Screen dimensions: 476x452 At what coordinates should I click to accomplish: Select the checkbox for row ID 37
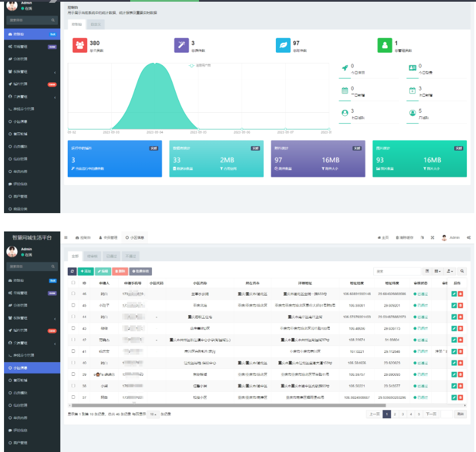[73, 396]
